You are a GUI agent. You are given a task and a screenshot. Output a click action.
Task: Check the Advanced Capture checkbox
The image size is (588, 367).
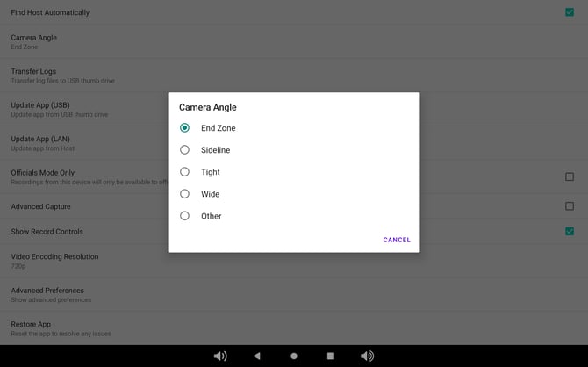pos(570,206)
